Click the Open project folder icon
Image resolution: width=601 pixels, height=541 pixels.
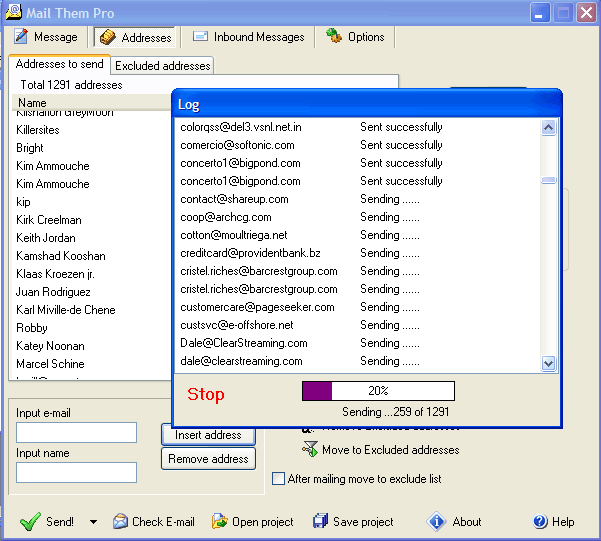click(x=220, y=521)
